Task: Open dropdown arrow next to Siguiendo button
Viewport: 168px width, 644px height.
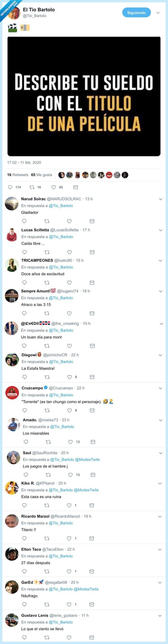Action: (158, 13)
